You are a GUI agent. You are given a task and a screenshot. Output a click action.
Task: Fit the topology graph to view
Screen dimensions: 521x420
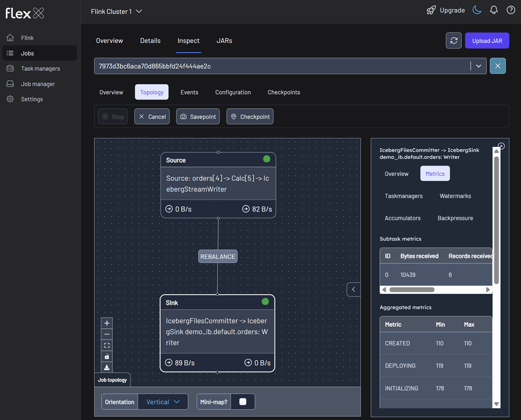pyautogui.click(x=107, y=345)
